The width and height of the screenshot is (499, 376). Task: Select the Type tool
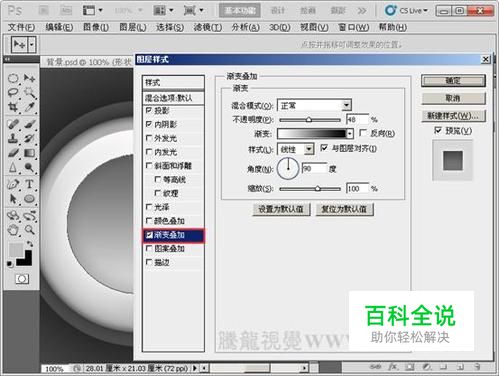29,184
